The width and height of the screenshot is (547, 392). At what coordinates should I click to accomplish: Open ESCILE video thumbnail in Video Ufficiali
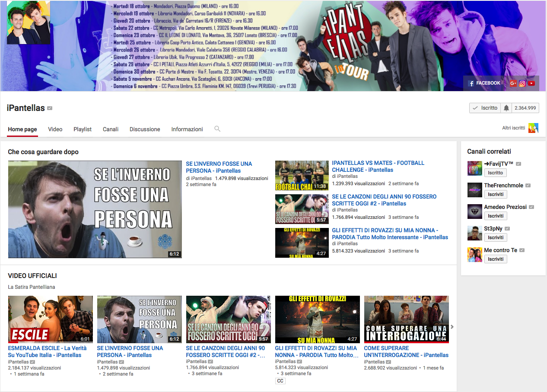pos(51,319)
